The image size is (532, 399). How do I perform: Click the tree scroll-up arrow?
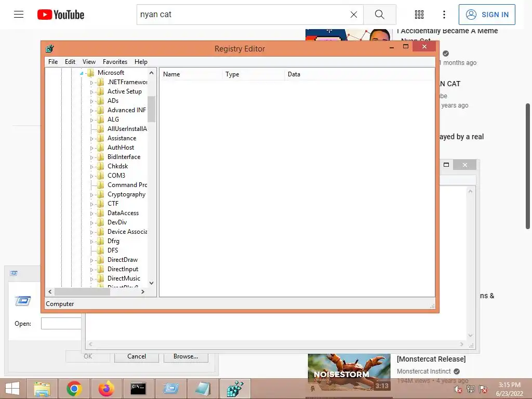click(x=151, y=73)
